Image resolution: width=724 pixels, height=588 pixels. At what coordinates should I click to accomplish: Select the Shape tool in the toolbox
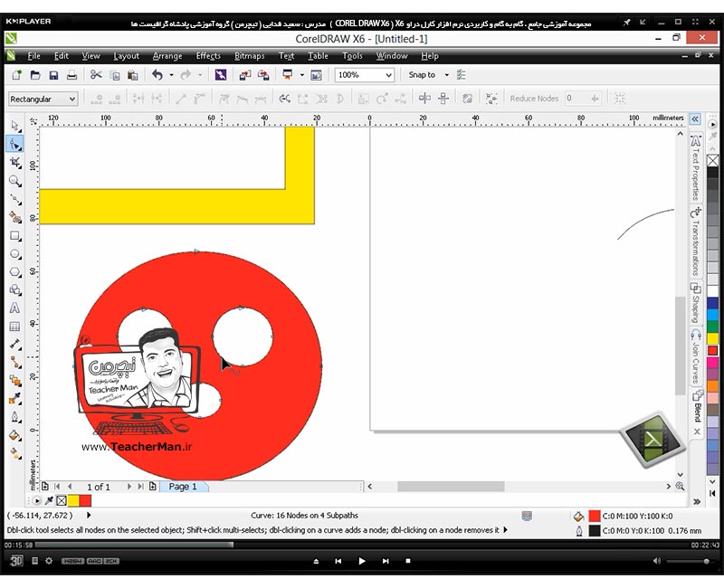(14, 145)
